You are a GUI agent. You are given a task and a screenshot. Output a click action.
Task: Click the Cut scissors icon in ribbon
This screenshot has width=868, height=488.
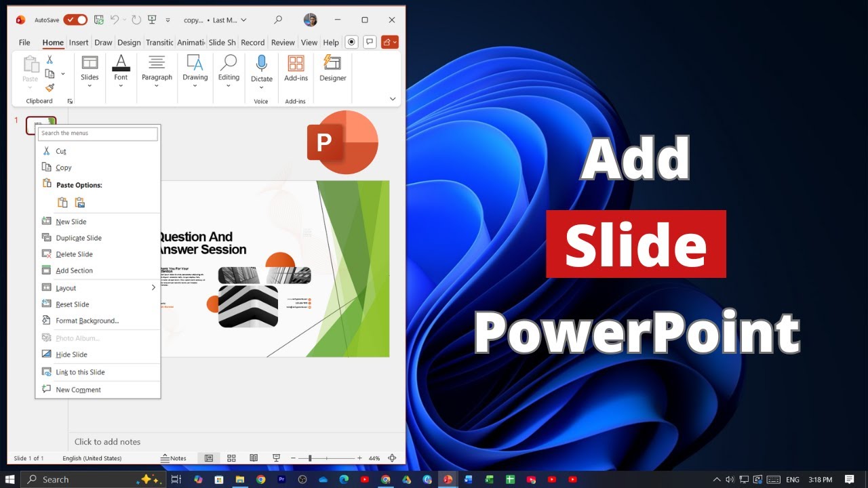point(50,60)
